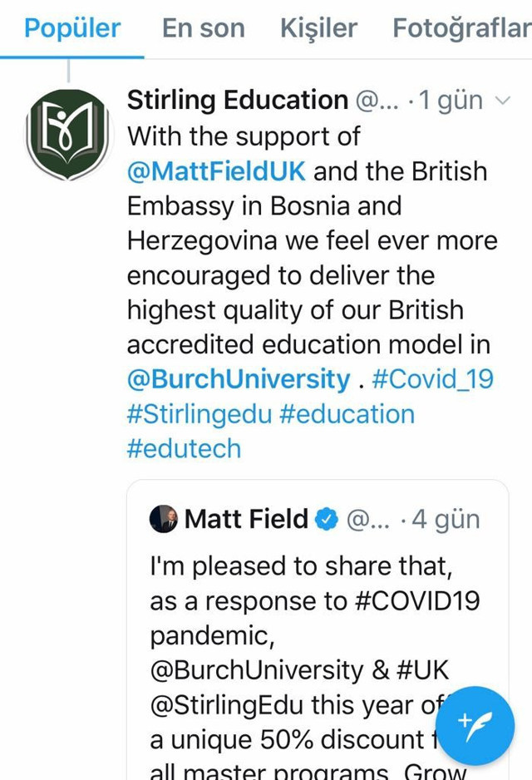The width and height of the screenshot is (532, 780).
Task: Open the @MattFieldUK mention link
Action: tap(216, 170)
